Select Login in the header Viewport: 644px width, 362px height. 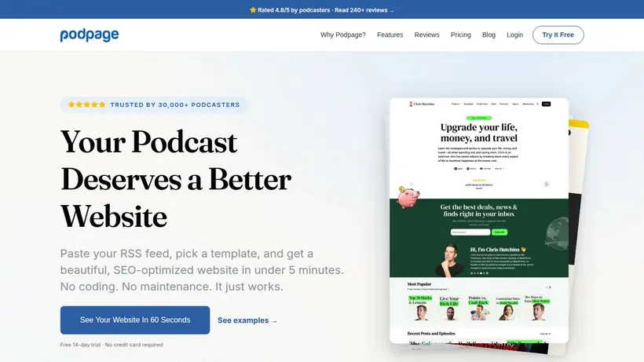(514, 35)
